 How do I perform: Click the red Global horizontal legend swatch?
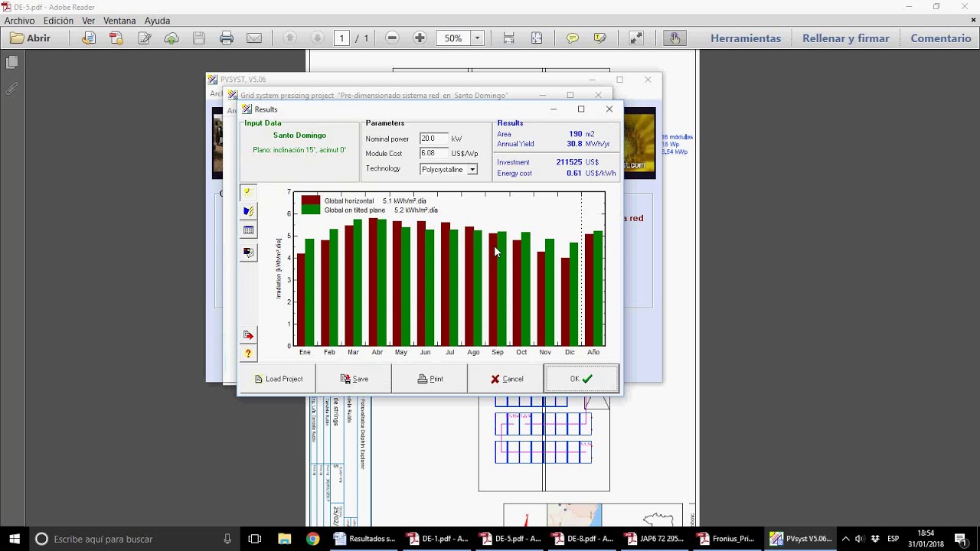tap(310, 201)
